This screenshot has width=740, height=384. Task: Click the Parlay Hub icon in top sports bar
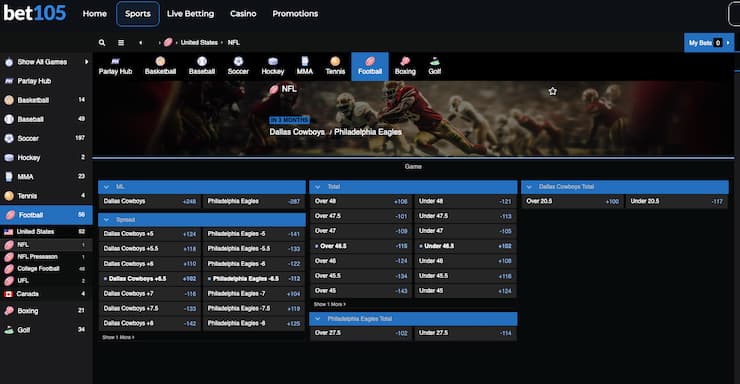pos(116,61)
